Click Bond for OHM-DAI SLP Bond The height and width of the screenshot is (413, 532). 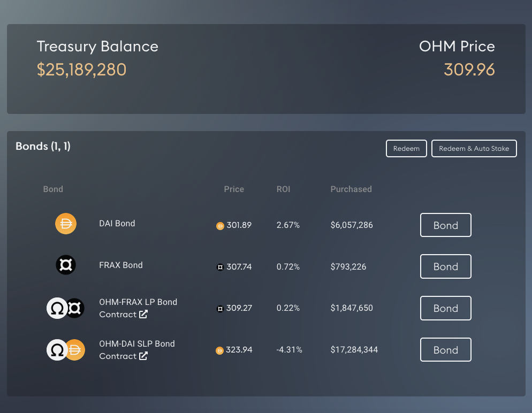coord(445,349)
